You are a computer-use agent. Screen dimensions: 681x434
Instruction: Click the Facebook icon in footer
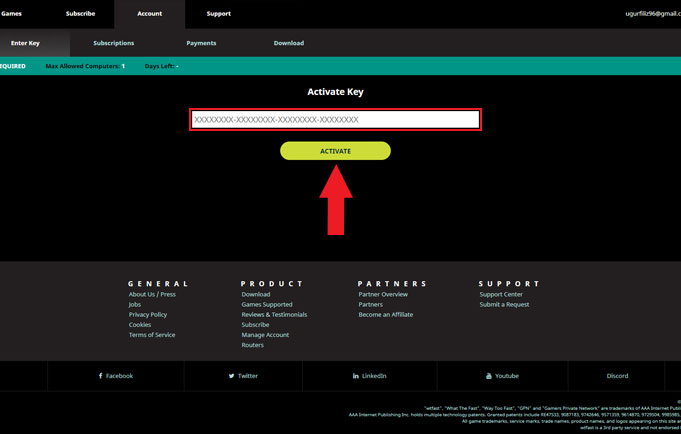pos(100,376)
